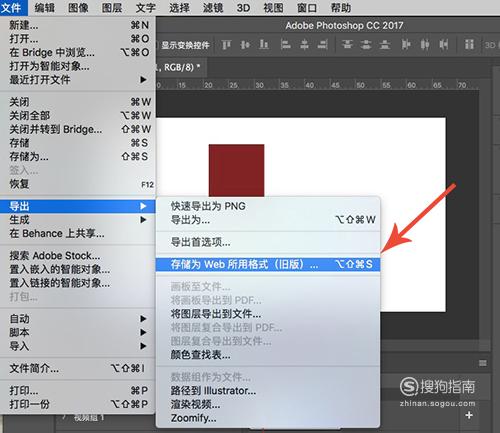Click the Distribute left edges icon
This screenshot has height=433, width=500.
pos(406,44)
